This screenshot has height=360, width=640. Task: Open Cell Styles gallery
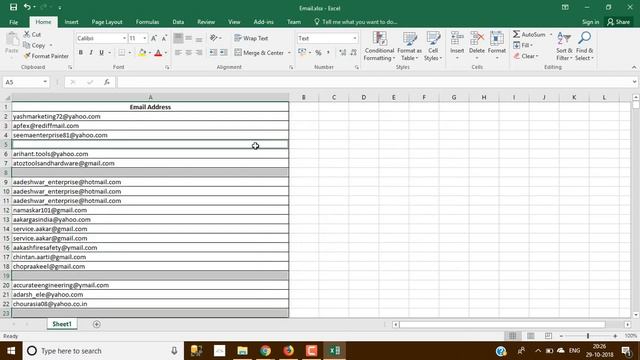[433, 46]
